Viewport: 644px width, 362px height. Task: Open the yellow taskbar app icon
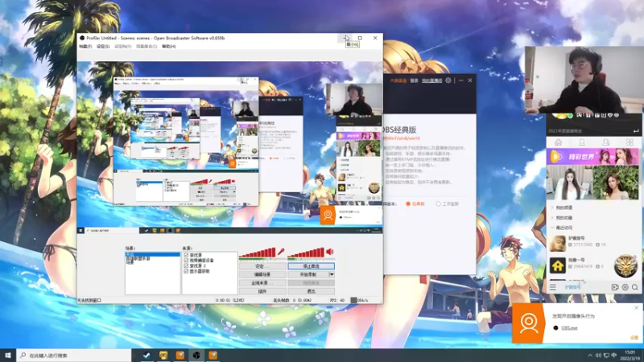coord(163,355)
